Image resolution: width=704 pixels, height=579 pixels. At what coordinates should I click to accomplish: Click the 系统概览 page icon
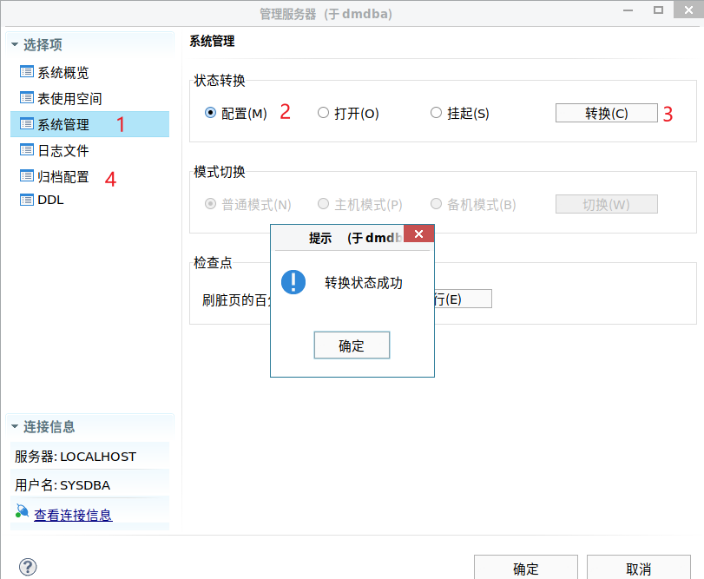point(26,72)
